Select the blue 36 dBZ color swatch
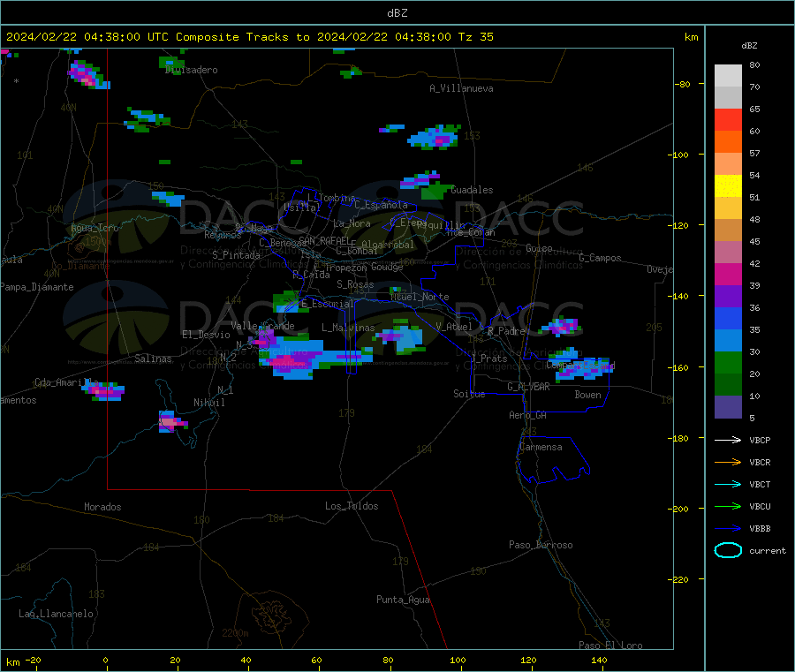795x672 pixels. pos(728,318)
